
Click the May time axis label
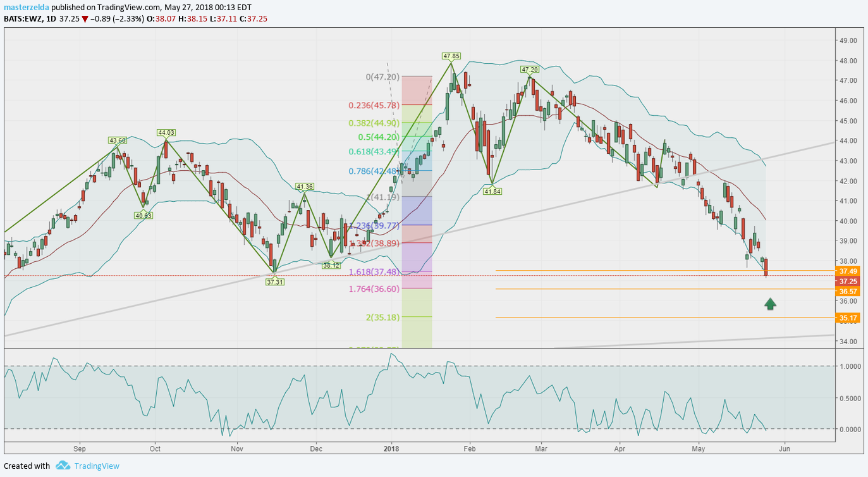click(x=698, y=449)
